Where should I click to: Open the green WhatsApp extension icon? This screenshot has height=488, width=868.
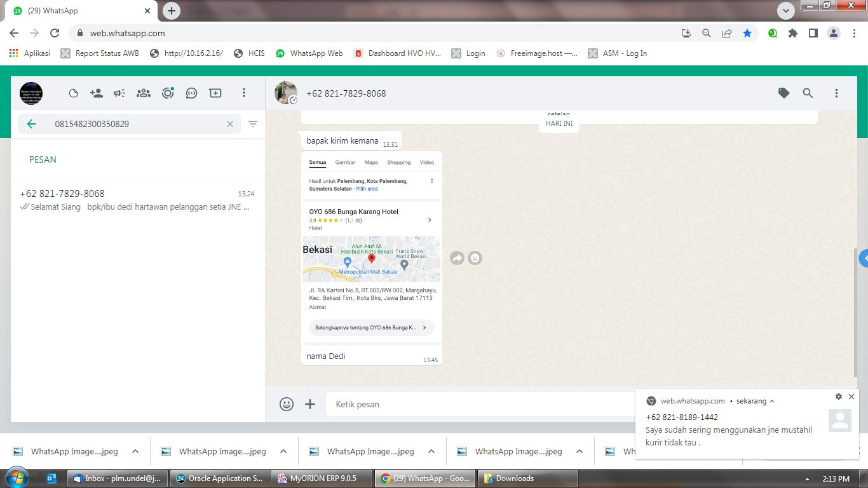pos(773,33)
